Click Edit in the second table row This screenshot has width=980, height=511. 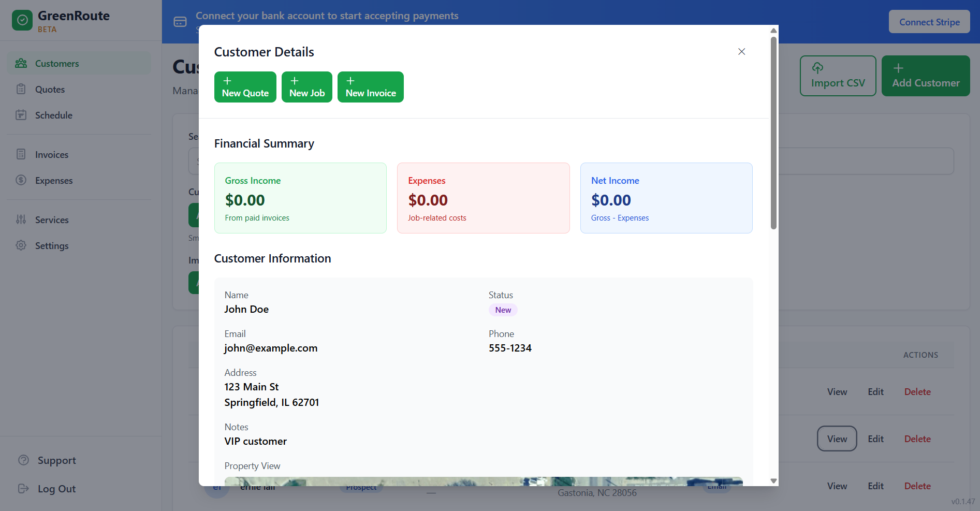(876, 439)
